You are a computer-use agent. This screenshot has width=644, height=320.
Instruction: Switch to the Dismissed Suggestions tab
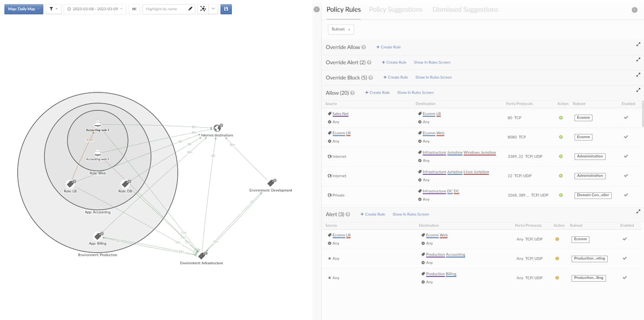(465, 9)
